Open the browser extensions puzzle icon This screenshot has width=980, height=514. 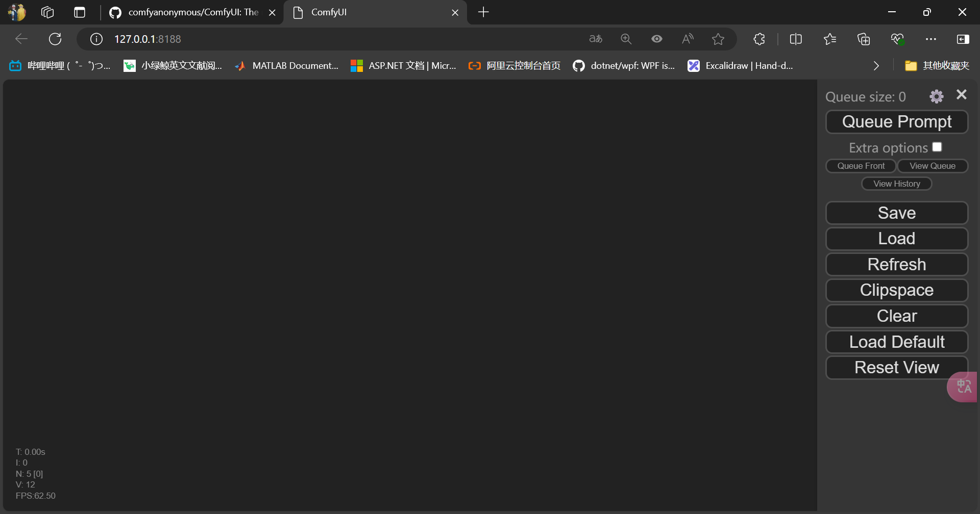click(759, 39)
